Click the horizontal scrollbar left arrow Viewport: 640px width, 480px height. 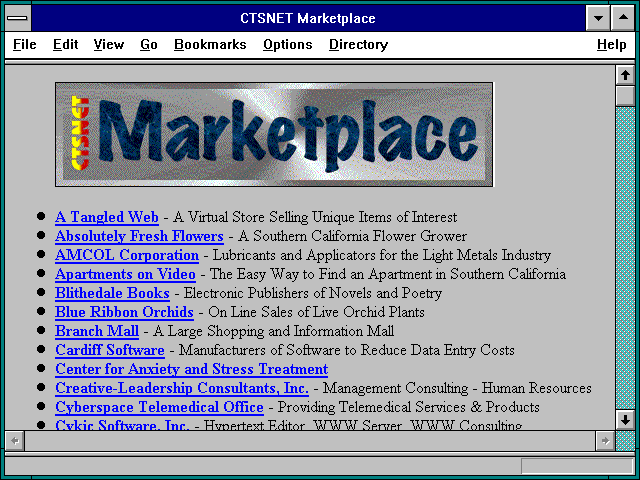coord(15,441)
